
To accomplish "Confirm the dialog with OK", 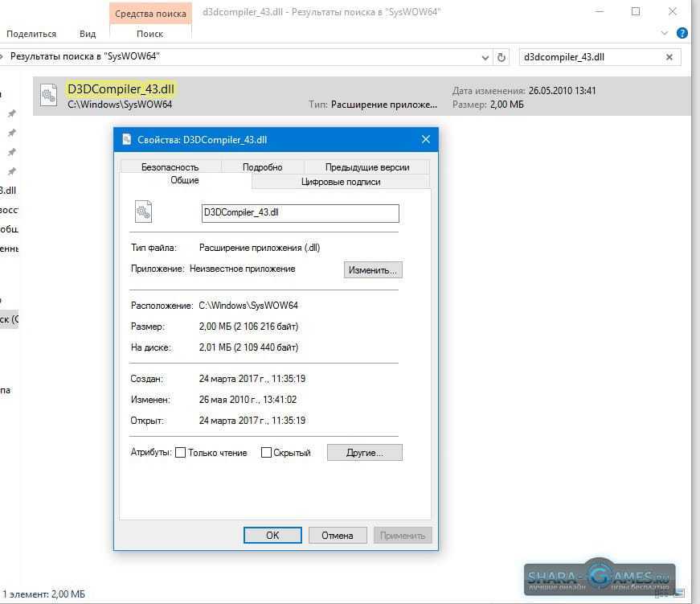I will 272,536.
